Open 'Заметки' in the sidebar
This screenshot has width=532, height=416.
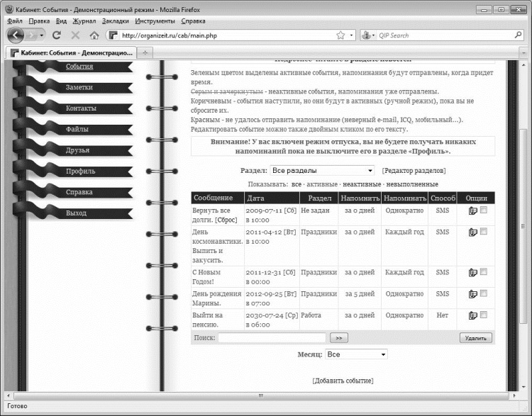click(79, 87)
